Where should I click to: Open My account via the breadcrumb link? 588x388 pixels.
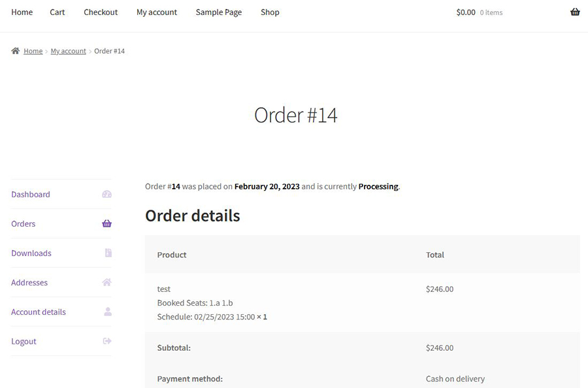click(x=68, y=50)
